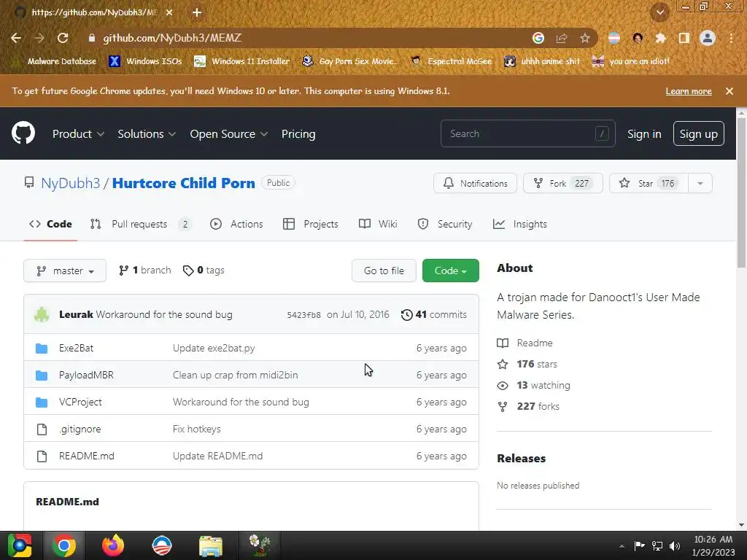Screen dimensions: 747x560
Task: Show hidden tray icons arrow
Action: [x=622, y=545]
